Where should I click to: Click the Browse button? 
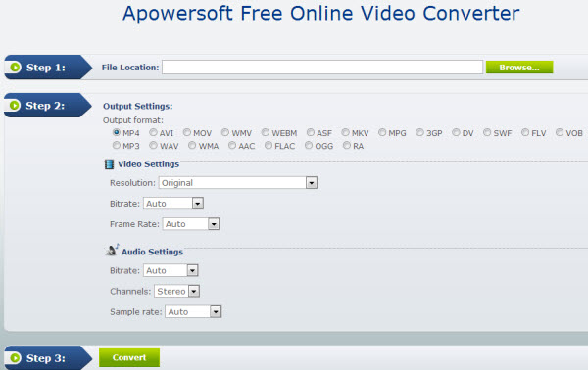coord(519,68)
